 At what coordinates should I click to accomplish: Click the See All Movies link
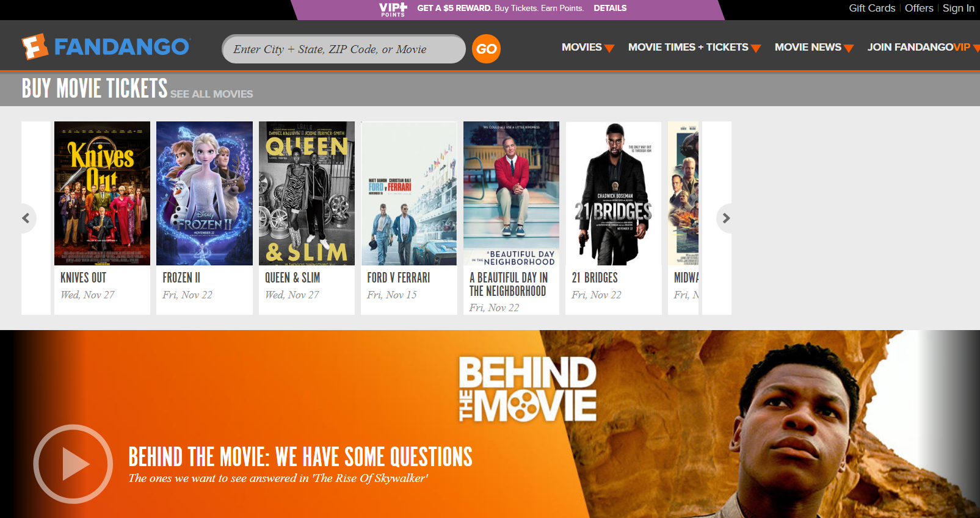coord(211,94)
